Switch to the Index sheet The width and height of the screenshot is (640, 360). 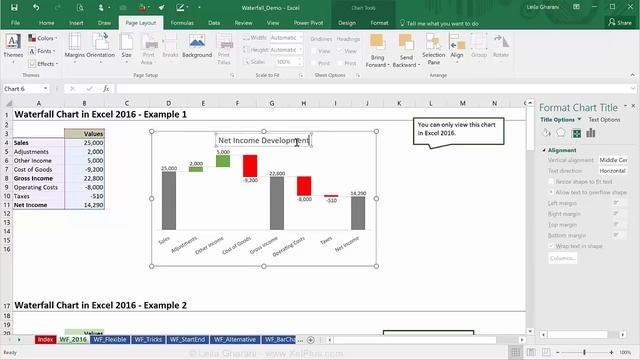(x=45, y=340)
